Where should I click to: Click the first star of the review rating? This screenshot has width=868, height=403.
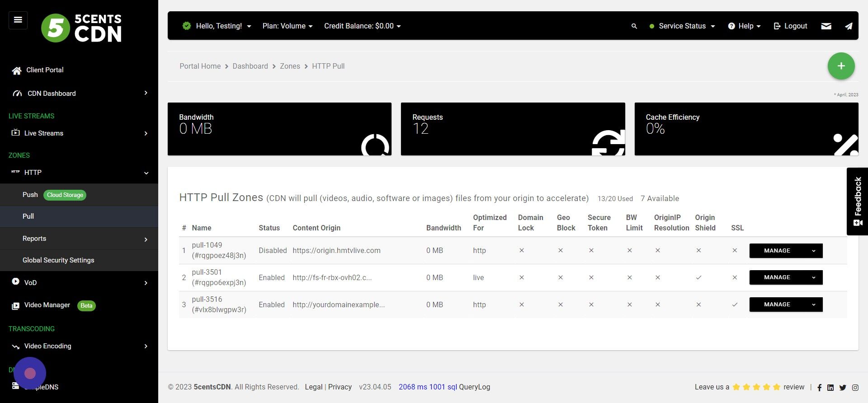tap(736, 387)
